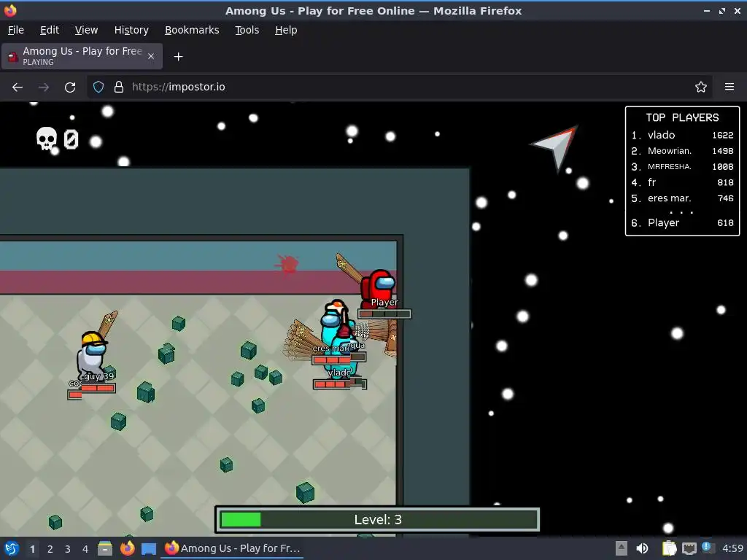The height and width of the screenshot is (560, 747).
Task: Open the History menu
Action: (x=131, y=30)
